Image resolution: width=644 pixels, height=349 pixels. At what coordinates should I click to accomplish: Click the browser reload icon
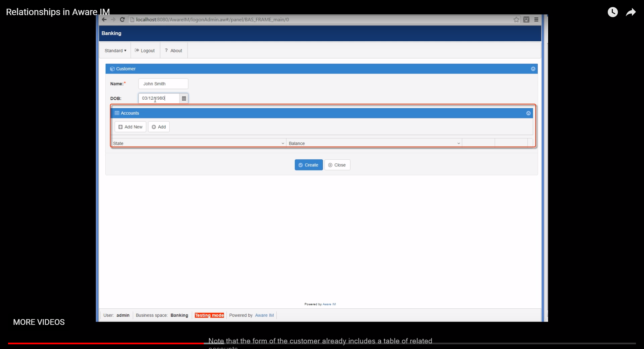pos(122,19)
